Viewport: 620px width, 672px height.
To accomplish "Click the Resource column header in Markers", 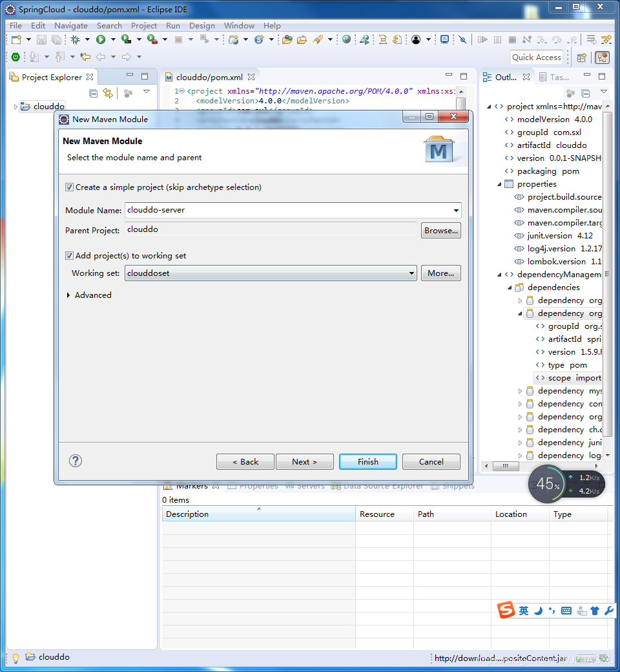I will coord(384,514).
